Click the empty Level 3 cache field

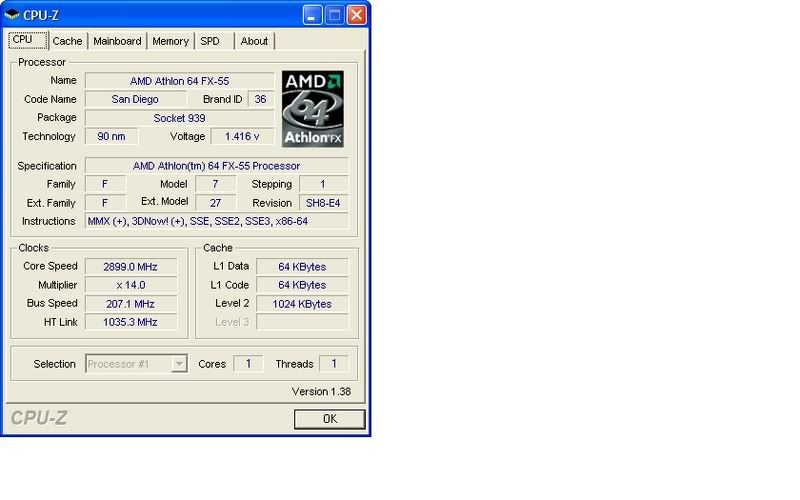pos(302,322)
